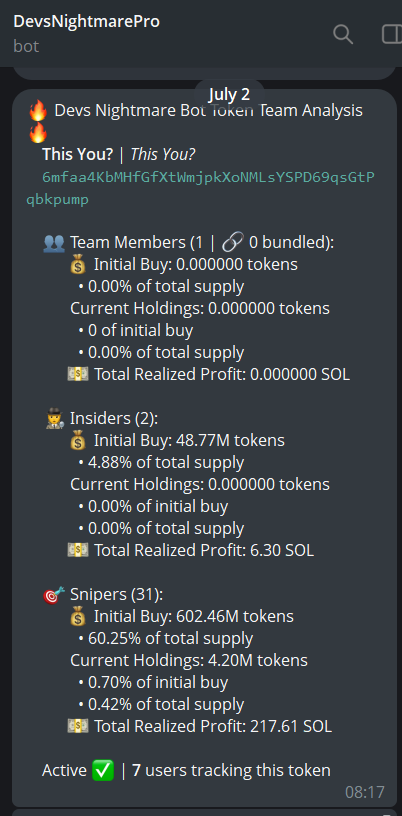Viewport: 402px width, 816px height.
Task: Click the fire emoji before Devs Nightmare
Action: [38, 110]
